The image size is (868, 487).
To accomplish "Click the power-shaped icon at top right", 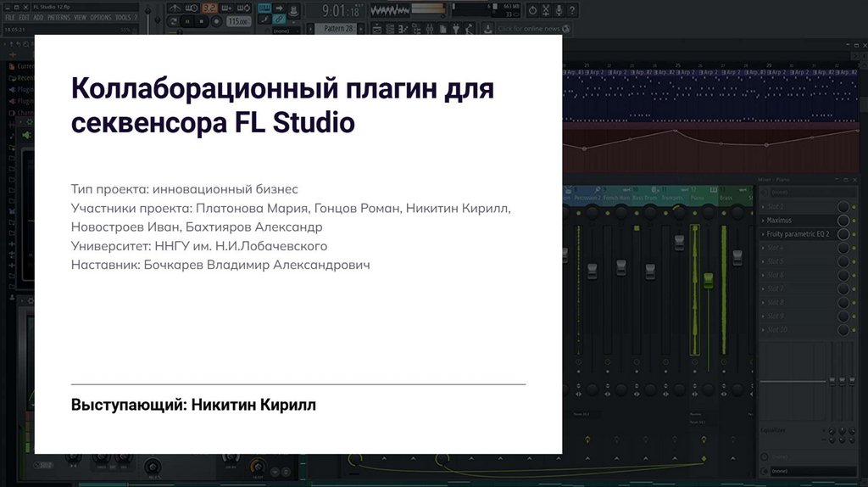I will [x=532, y=10].
